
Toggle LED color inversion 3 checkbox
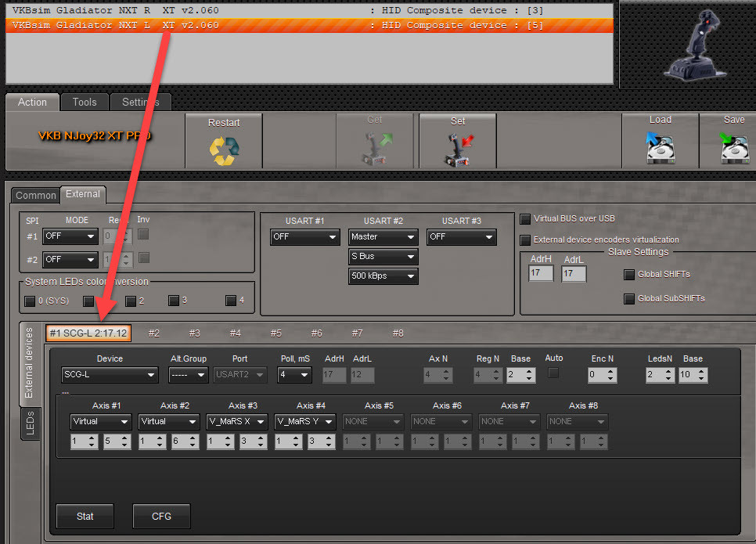pyautogui.click(x=174, y=301)
